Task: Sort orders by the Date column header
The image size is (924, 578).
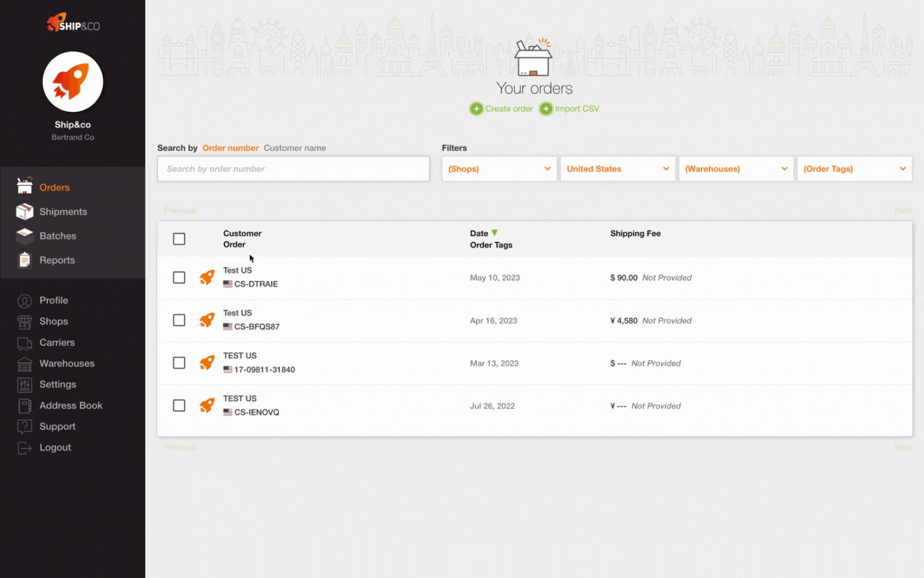Action: click(479, 233)
